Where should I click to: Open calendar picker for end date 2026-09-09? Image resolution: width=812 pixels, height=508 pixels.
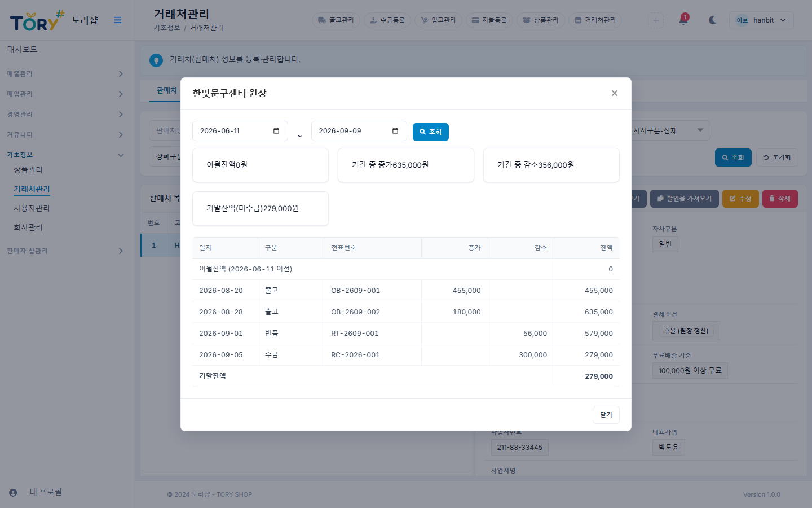(x=395, y=131)
